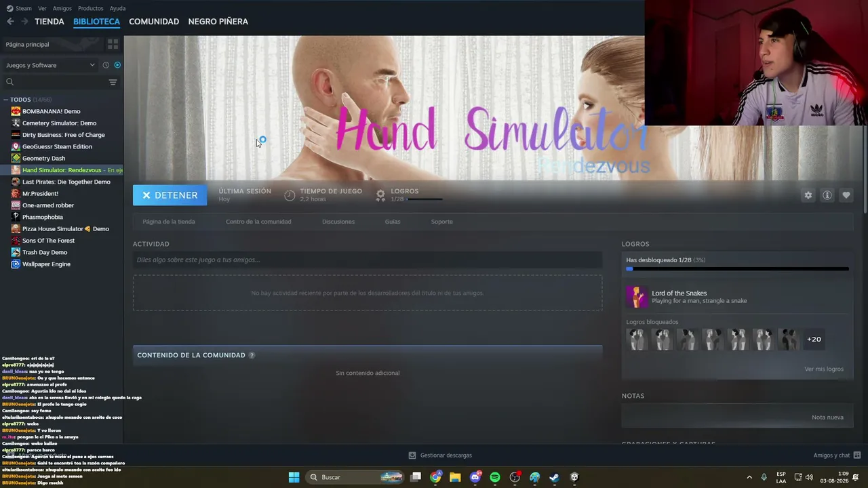
Task: Go forward with the right arrow
Action: pyautogui.click(x=24, y=22)
